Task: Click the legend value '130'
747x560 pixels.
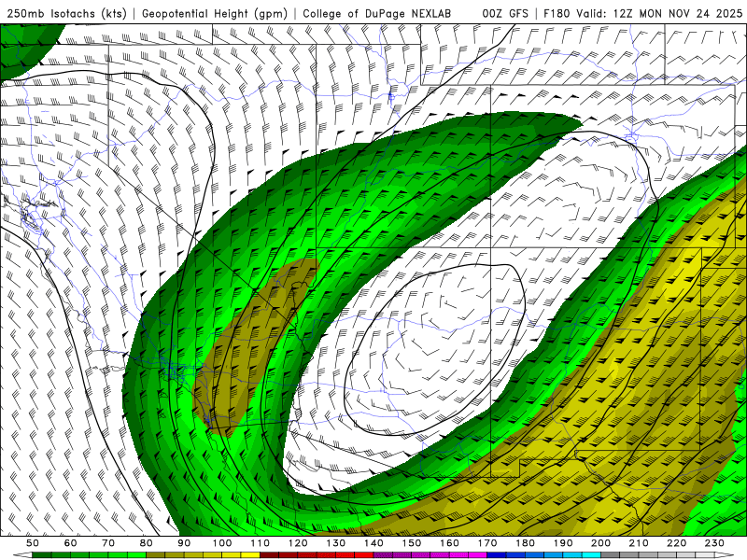Action: coord(336,543)
